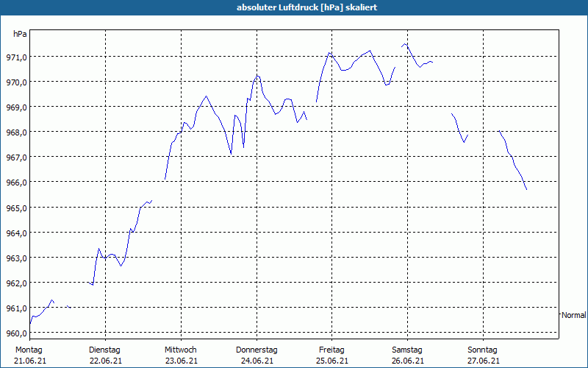Select the 970,0 axis value
The width and height of the screenshot is (588, 368).
[16, 82]
